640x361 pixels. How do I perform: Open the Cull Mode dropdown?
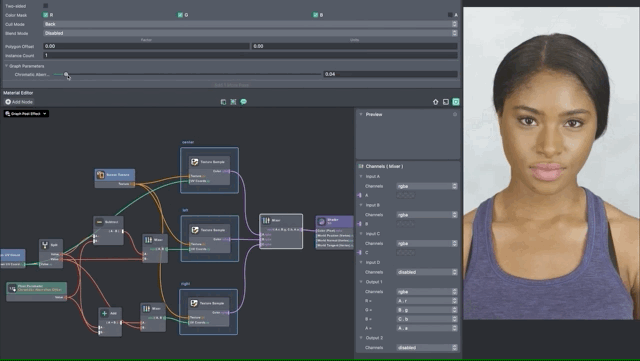pyautogui.click(x=250, y=24)
